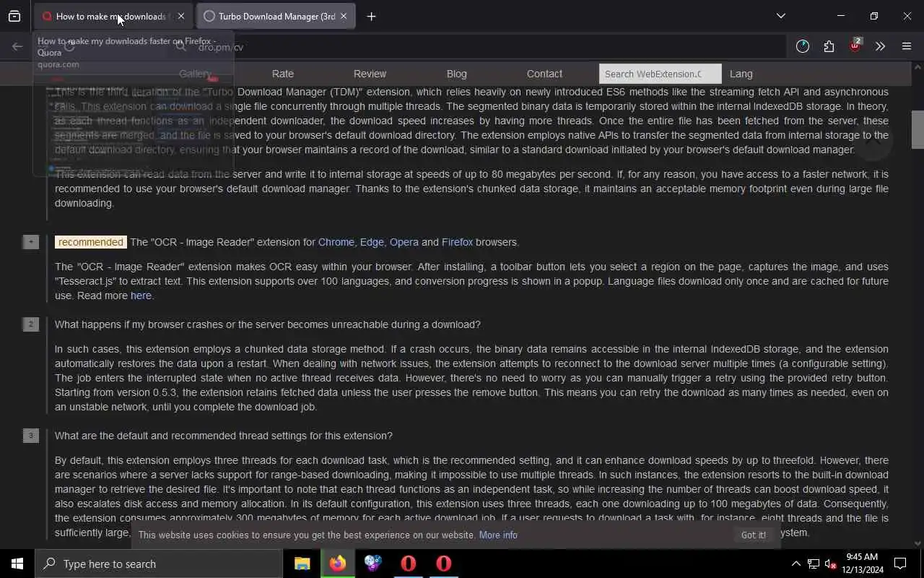Screen dimensions: 924x578
Task: Open a new browser tab
Action: pyautogui.click(x=371, y=16)
